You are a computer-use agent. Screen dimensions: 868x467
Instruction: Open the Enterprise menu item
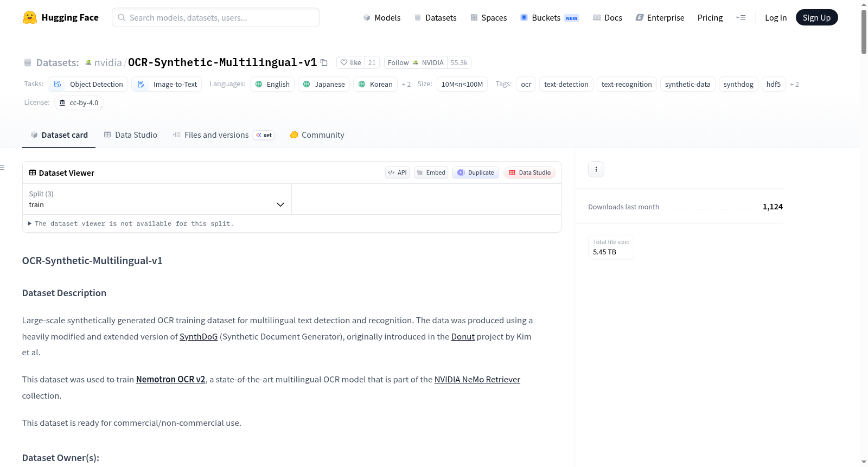[660, 17]
